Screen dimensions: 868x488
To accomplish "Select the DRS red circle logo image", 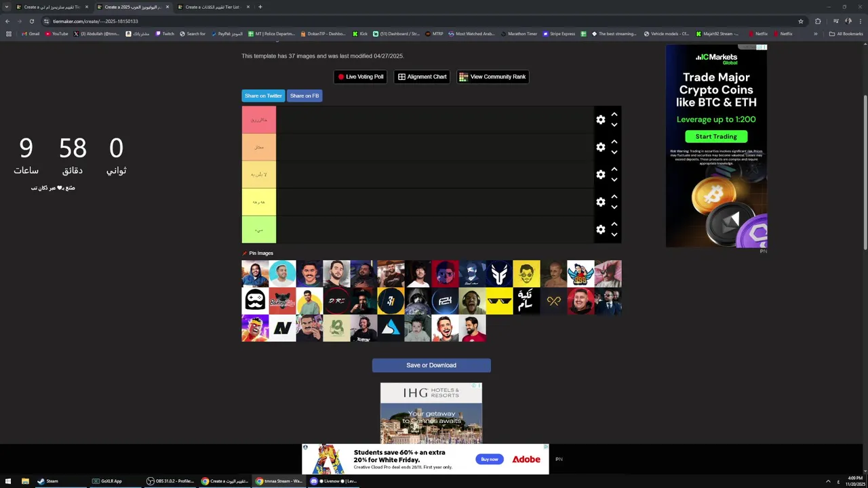I will 336,301.
